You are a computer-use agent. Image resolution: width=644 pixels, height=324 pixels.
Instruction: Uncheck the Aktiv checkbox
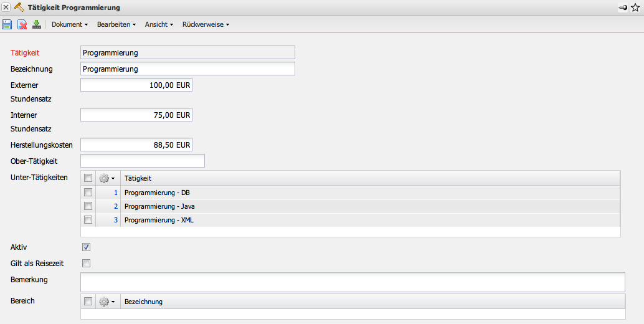point(86,247)
